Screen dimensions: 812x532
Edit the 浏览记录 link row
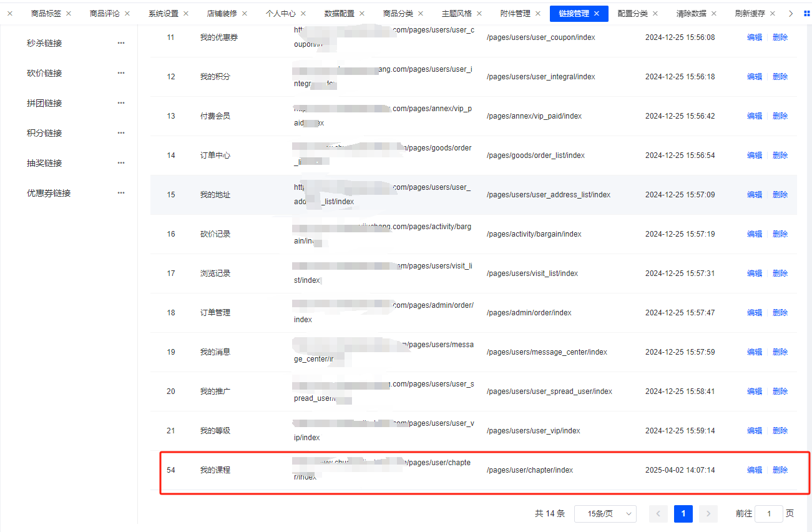pyautogui.click(x=755, y=273)
